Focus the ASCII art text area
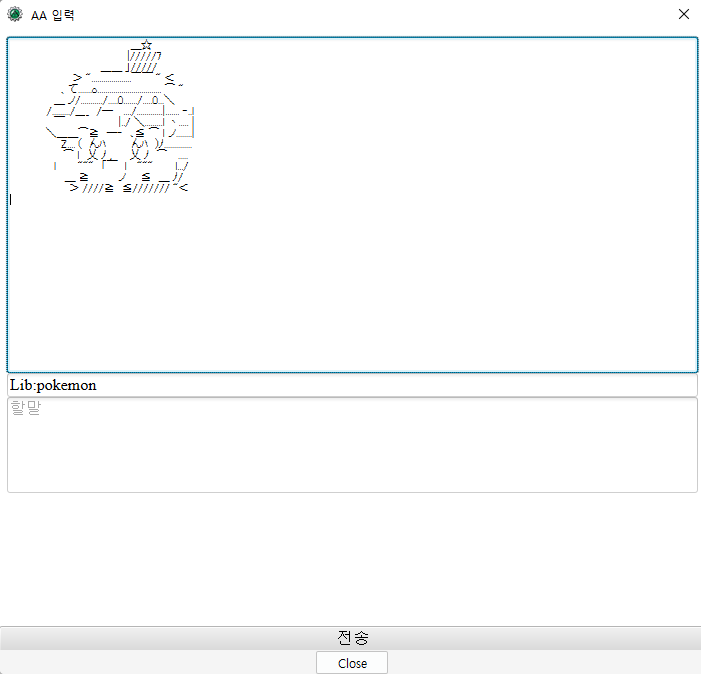This screenshot has height=674, width=701. [x=352, y=205]
